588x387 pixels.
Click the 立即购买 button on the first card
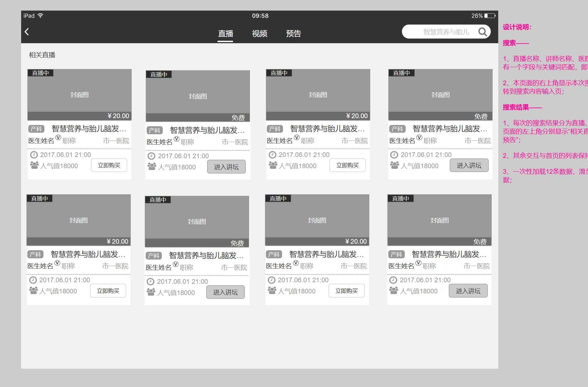(109, 165)
